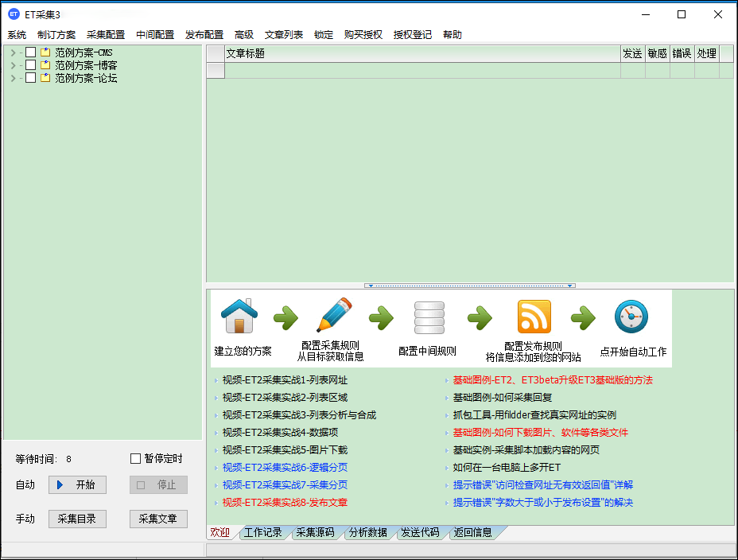Expand the 范例方案-论坛 tree node

click(14, 78)
